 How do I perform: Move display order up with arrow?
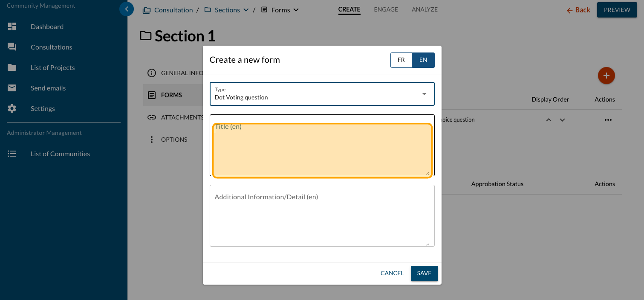click(x=549, y=120)
